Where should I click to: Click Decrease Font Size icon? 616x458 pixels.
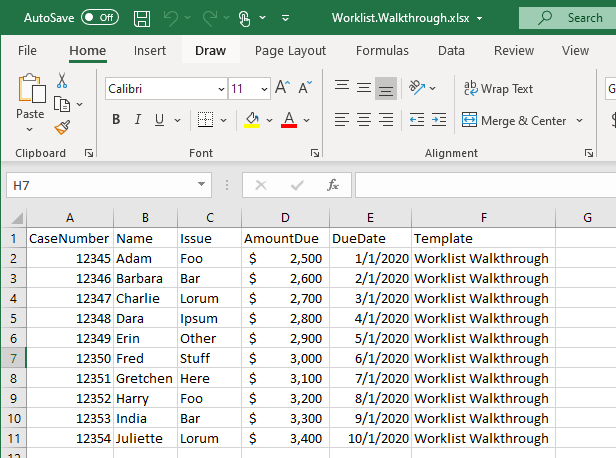click(x=304, y=87)
